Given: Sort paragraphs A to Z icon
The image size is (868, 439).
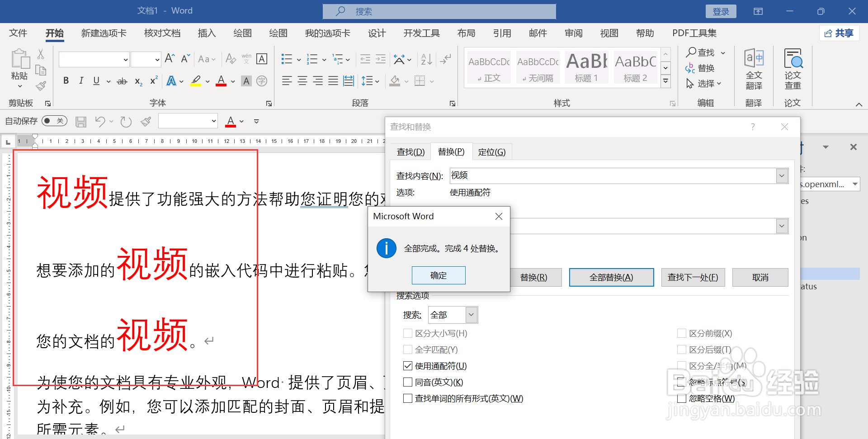Looking at the screenshot, I should (x=426, y=59).
